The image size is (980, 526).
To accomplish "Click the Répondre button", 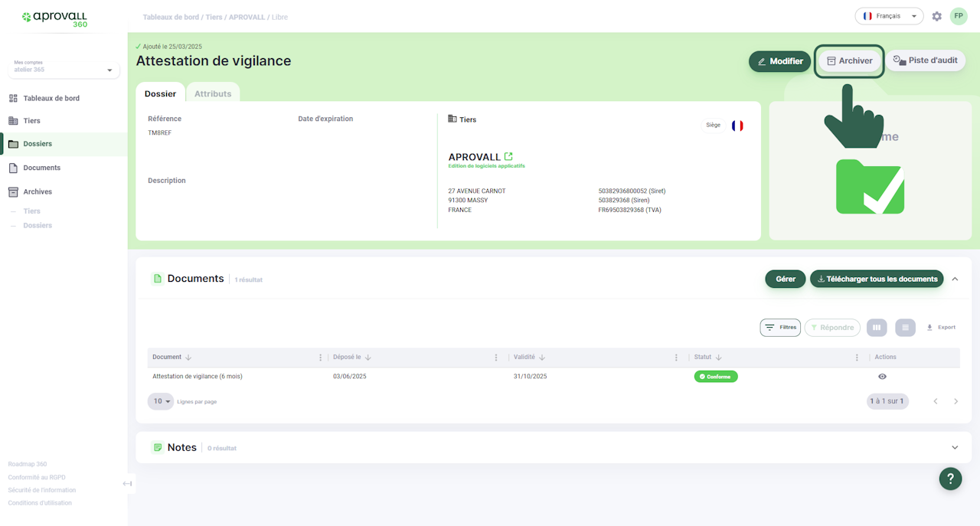I will [x=832, y=328].
